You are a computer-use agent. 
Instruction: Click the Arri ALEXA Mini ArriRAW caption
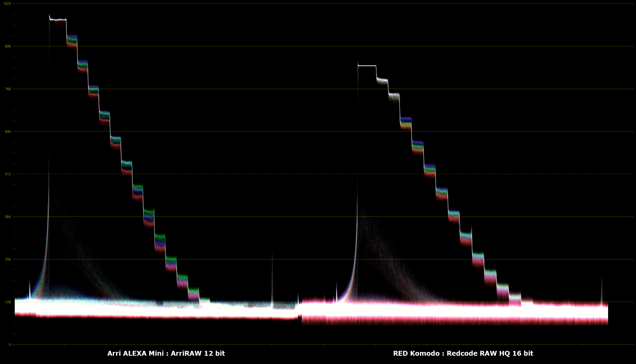(166, 354)
